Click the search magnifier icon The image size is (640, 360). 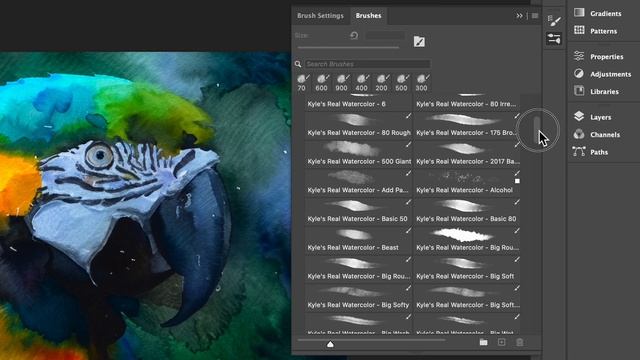298,64
